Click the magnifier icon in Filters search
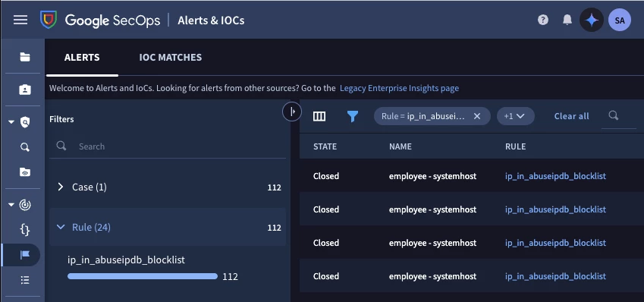Viewport: 644px width, 302px height. pyautogui.click(x=61, y=146)
